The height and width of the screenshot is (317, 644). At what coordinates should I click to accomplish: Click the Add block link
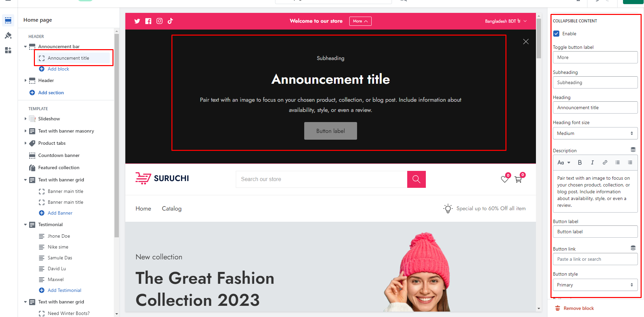click(58, 69)
